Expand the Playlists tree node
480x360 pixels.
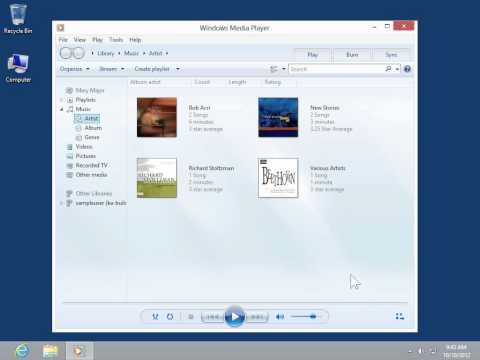point(62,100)
